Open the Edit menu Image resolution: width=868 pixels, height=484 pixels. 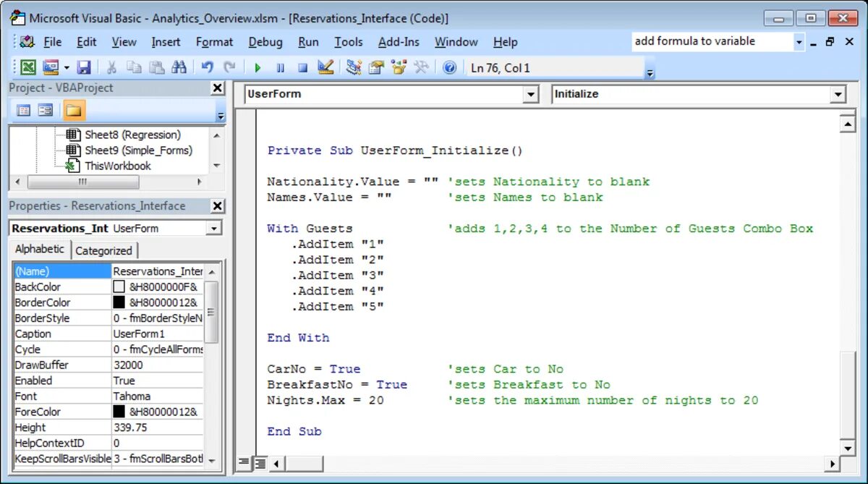point(87,42)
